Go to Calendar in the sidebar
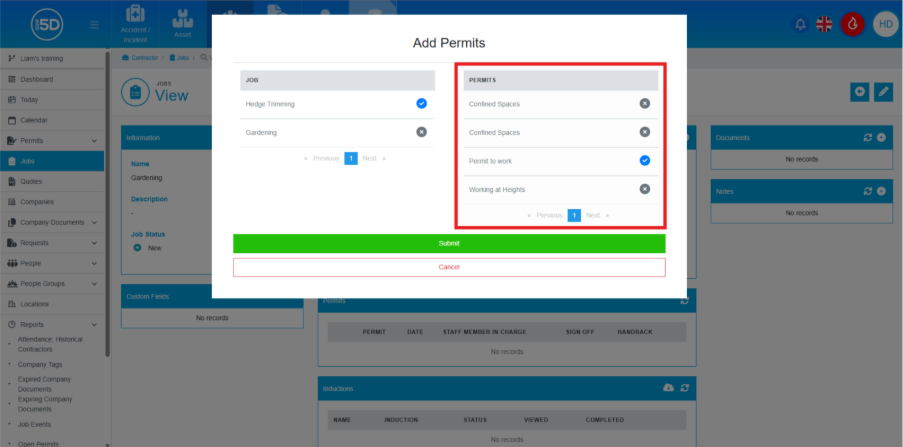Viewport: 903px width, 447px height. pyautogui.click(x=34, y=120)
